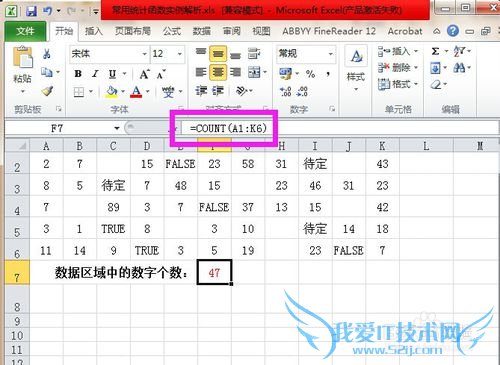Image resolution: width=500 pixels, height=365 pixels.
Task: Expand font color dropdown arrow
Action: [x=148, y=91]
